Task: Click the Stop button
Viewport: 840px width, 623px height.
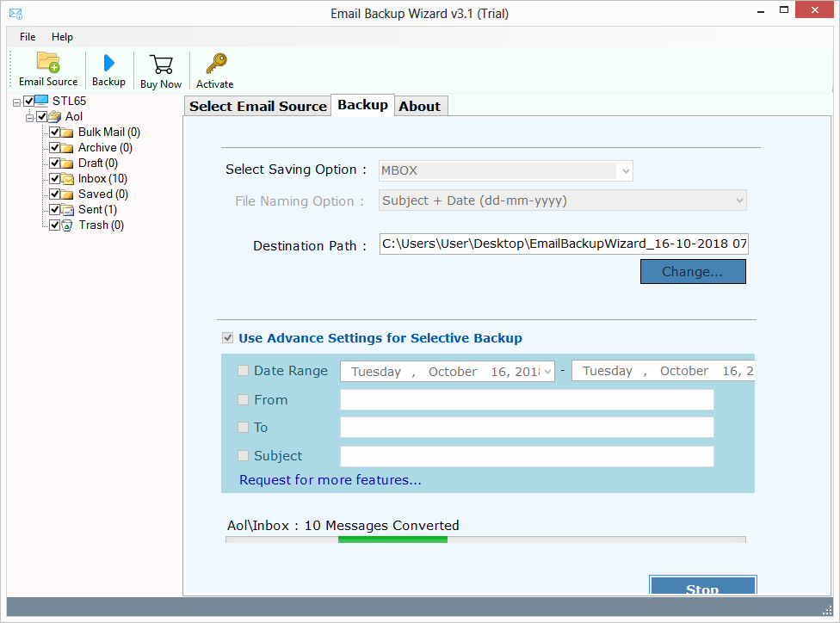Action: point(702,585)
